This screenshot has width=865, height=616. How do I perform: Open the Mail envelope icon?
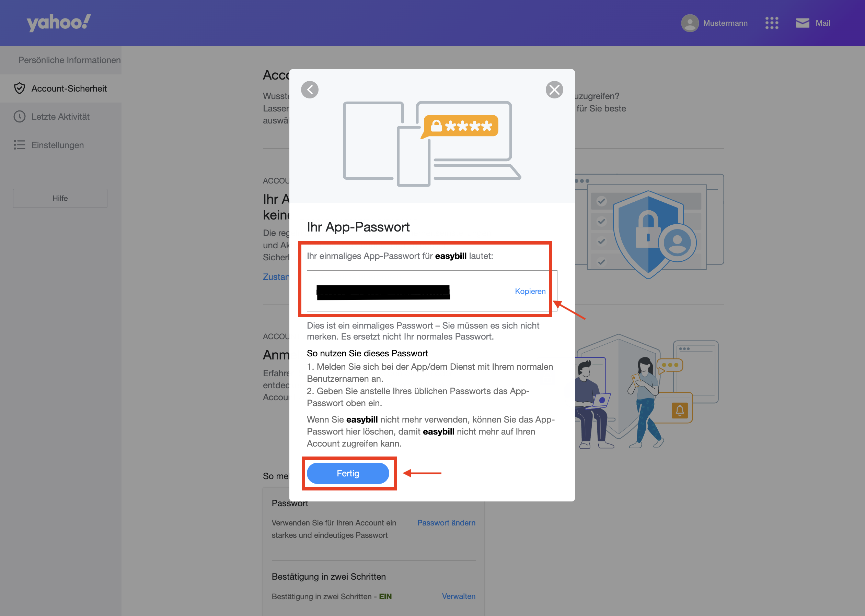[803, 23]
